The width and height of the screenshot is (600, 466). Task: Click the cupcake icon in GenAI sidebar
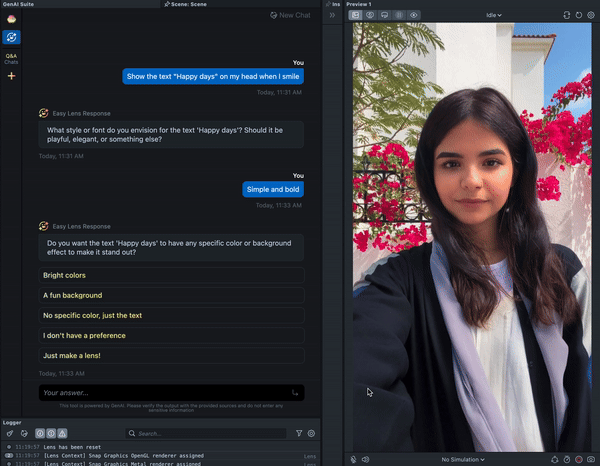12,18
